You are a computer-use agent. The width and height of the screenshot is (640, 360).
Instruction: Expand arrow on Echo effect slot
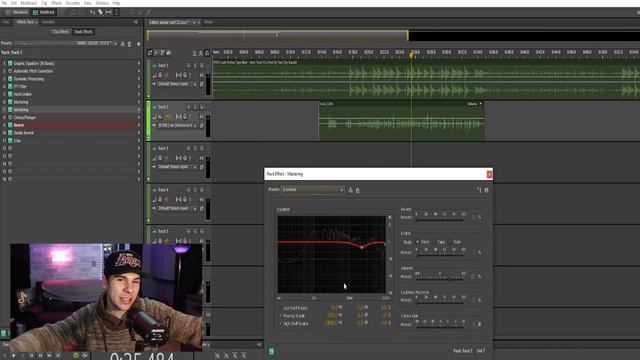[x=139, y=141]
